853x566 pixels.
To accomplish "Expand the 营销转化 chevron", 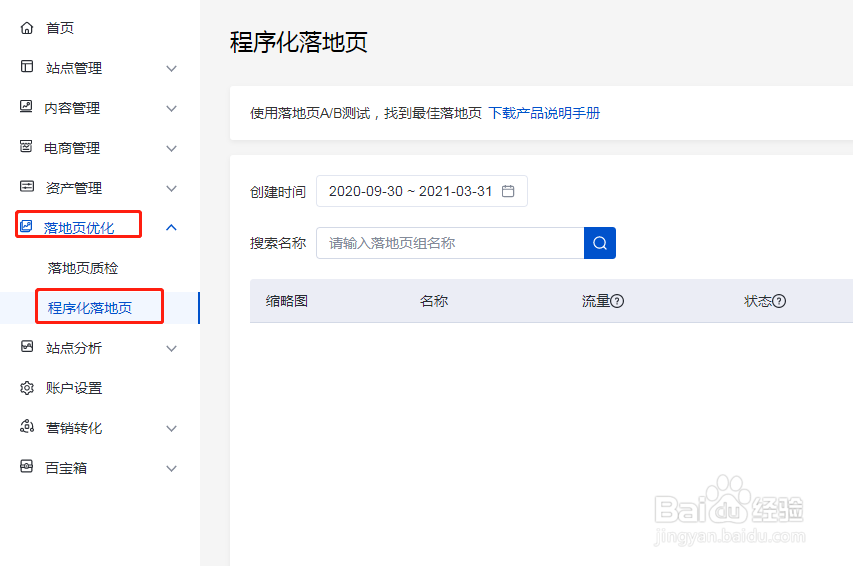I will point(171,428).
